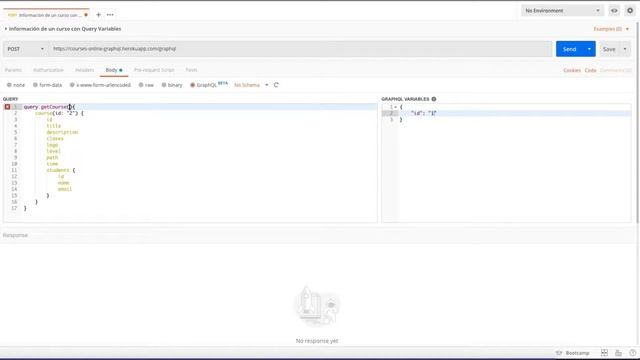This screenshot has height=360, width=640.
Task: Toggle two-pane layout icon in status bar
Action: pos(604,353)
